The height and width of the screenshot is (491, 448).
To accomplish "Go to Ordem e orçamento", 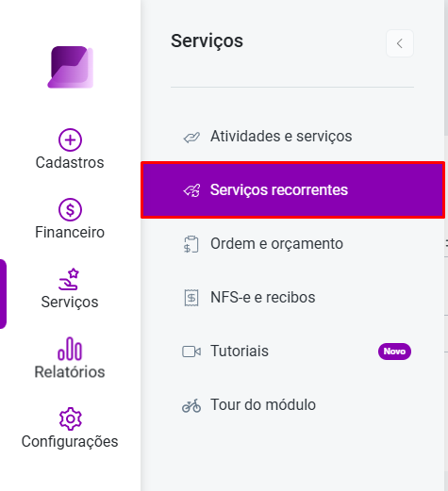I will tap(292, 244).
